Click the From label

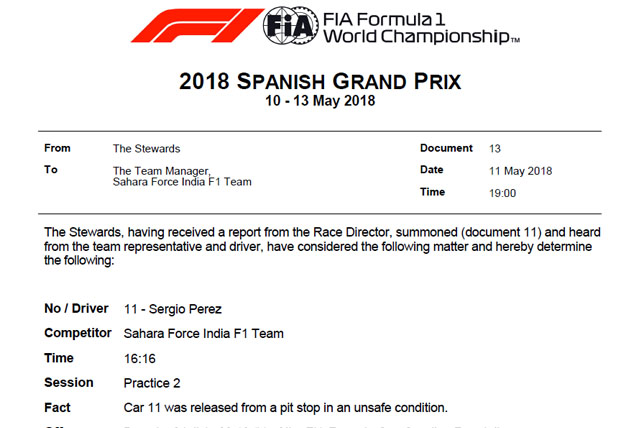[x=57, y=148]
